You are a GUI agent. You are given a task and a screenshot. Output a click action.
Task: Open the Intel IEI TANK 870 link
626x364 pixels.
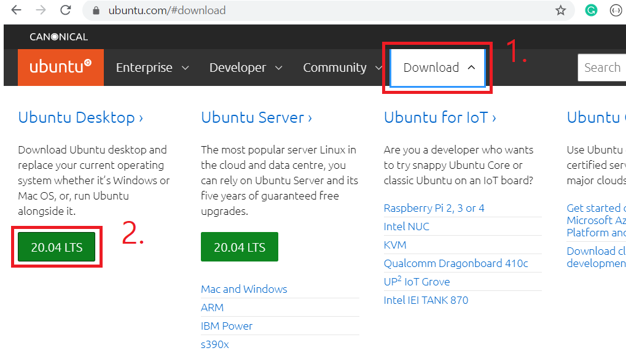[426, 300]
